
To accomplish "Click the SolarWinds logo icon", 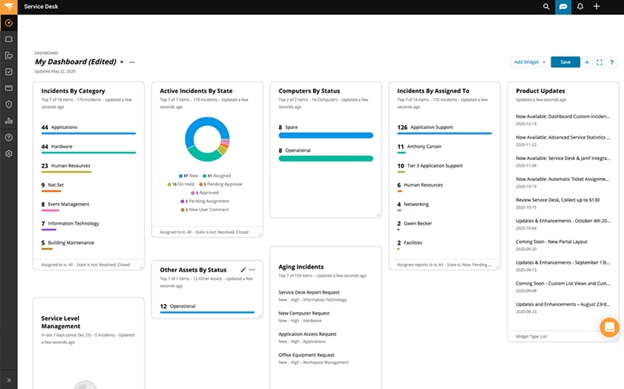I will click(8, 6).
